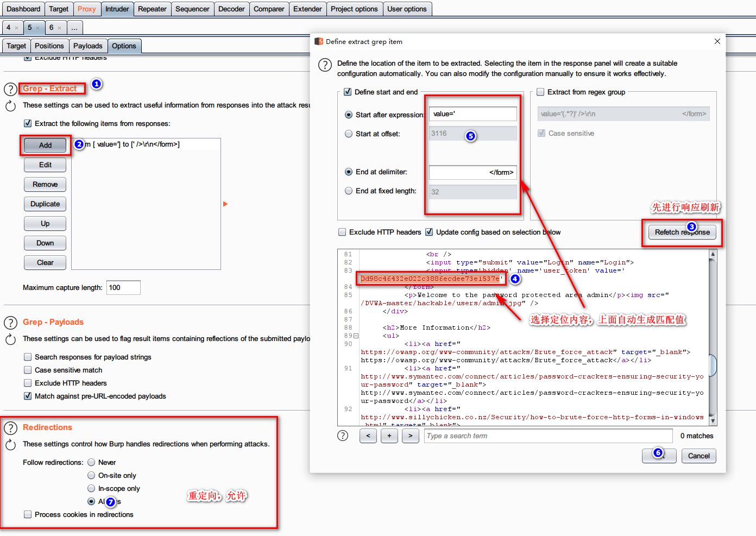The image size is (756, 536).
Task: Click the Remove button
Action: 45,184
